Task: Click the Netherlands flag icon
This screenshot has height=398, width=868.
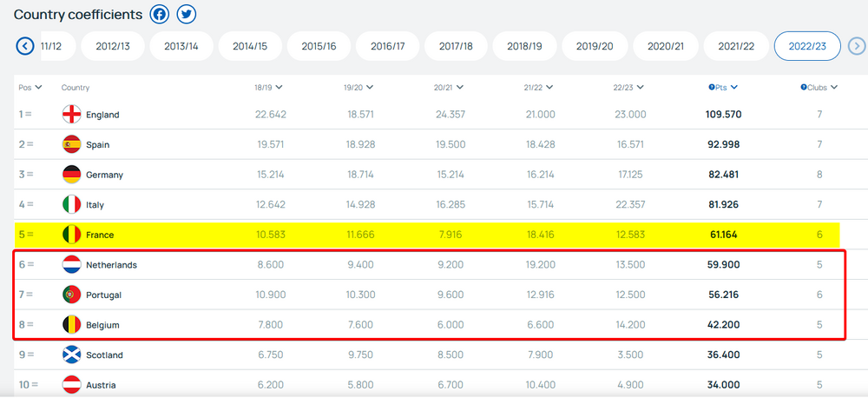Action: pyautogui.click(x=72, y=265)
